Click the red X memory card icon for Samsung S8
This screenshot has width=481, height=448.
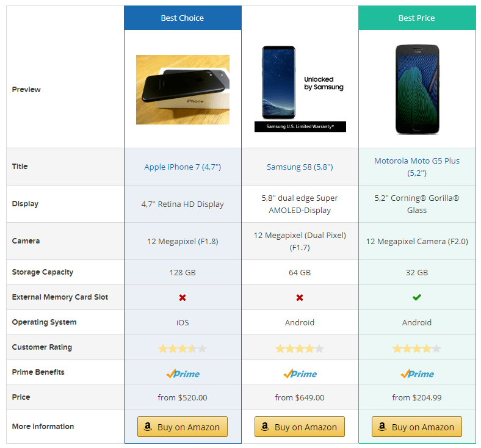click(x=300, y=298)
